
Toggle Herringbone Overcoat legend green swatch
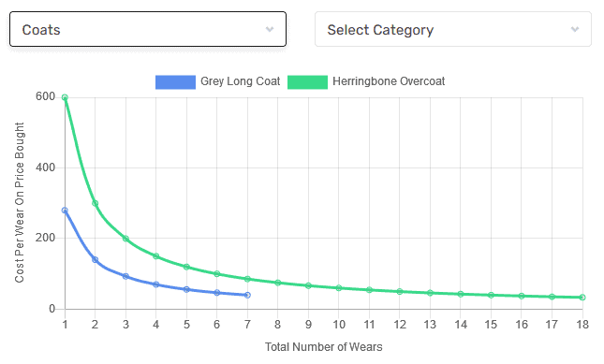pos(307,82)
